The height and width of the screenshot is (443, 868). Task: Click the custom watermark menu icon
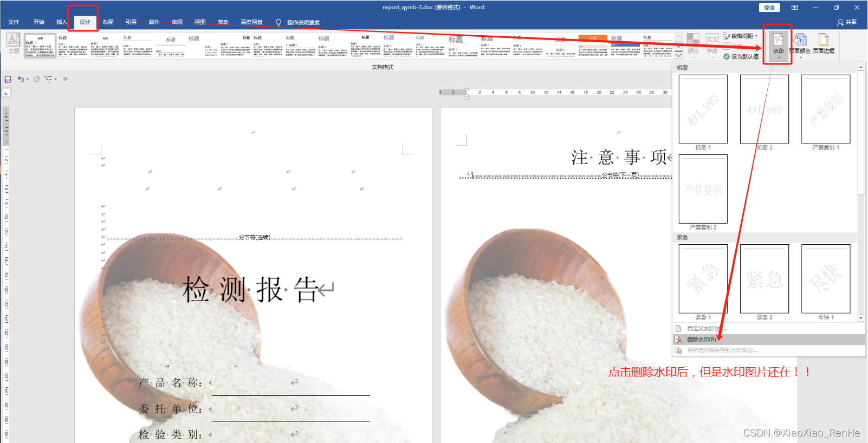678,329
